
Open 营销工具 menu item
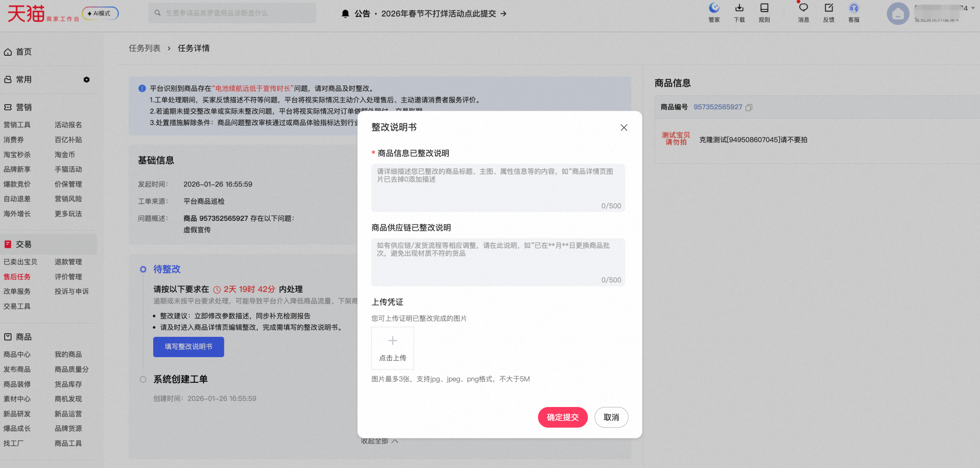tap(17, 125)
